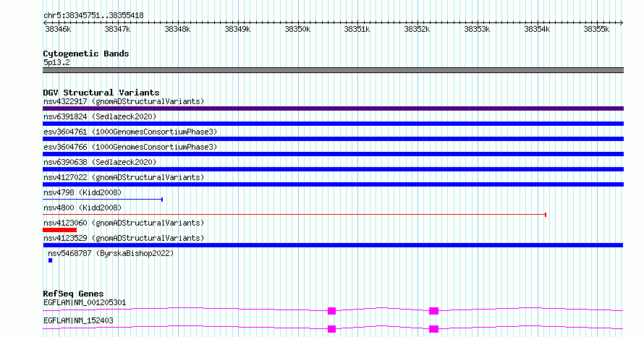Screen dimensions: 644x337
Task: Open variant nsv6391824 Sedlazeck2020 label
Action: [x=100, y=116]
